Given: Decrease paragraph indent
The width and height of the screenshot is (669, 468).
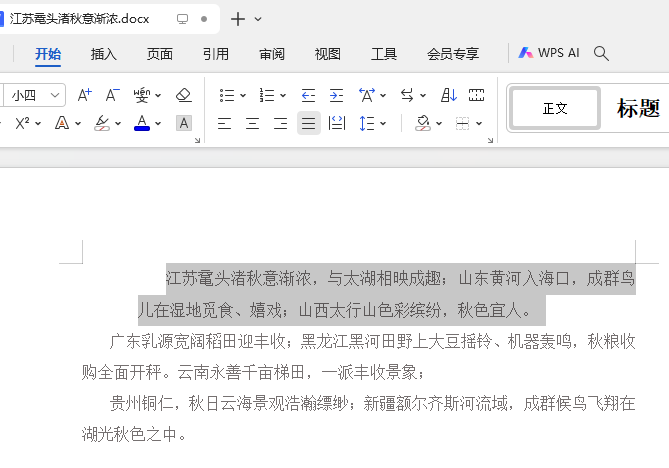Looking at the screenshot, I should coord(308,95).
